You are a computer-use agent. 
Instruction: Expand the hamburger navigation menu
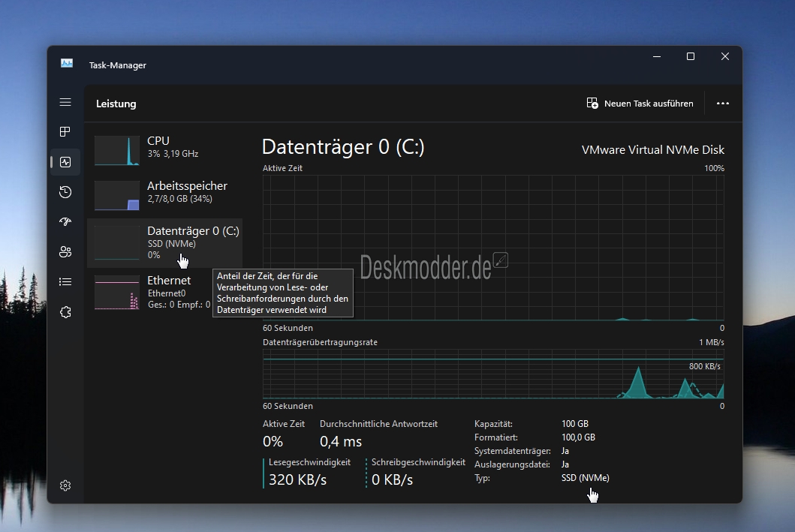[x=65, y=102]
